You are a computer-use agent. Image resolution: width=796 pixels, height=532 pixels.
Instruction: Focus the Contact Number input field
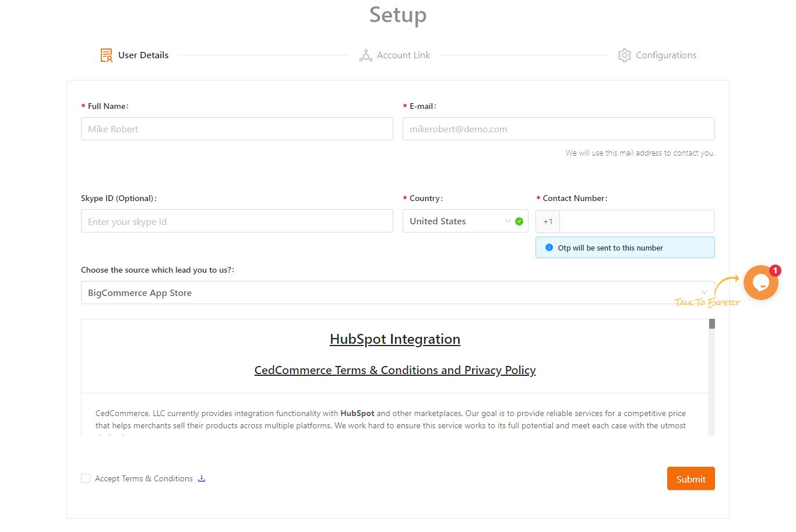click(x=637, y=221)
